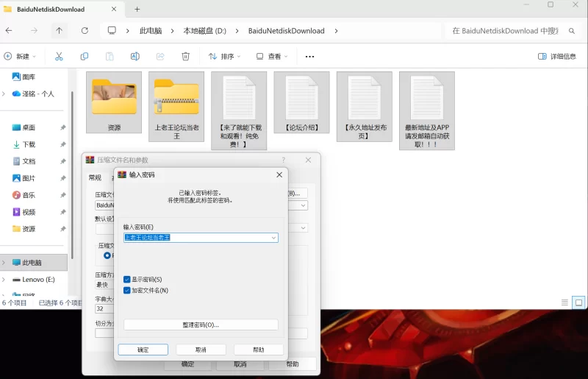Screen dimensions: 588x379
Task: Switch to large thumbnails view in status bar
Action: [x=578, y=302]
